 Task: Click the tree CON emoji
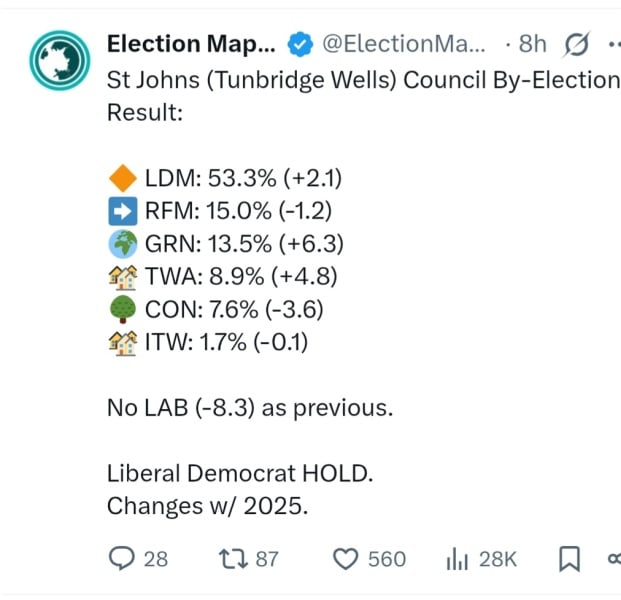pyautogui.click(x=121, y=310)
